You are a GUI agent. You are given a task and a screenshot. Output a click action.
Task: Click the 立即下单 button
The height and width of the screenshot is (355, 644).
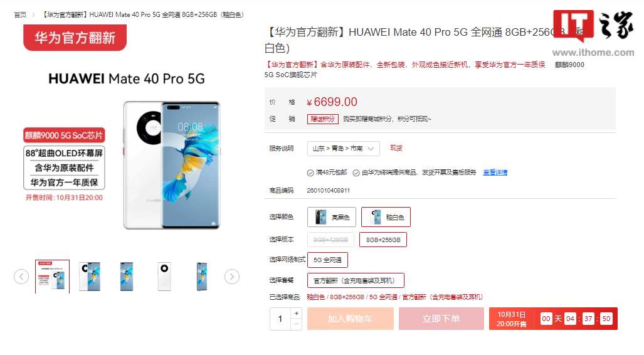tap(441, 319)
